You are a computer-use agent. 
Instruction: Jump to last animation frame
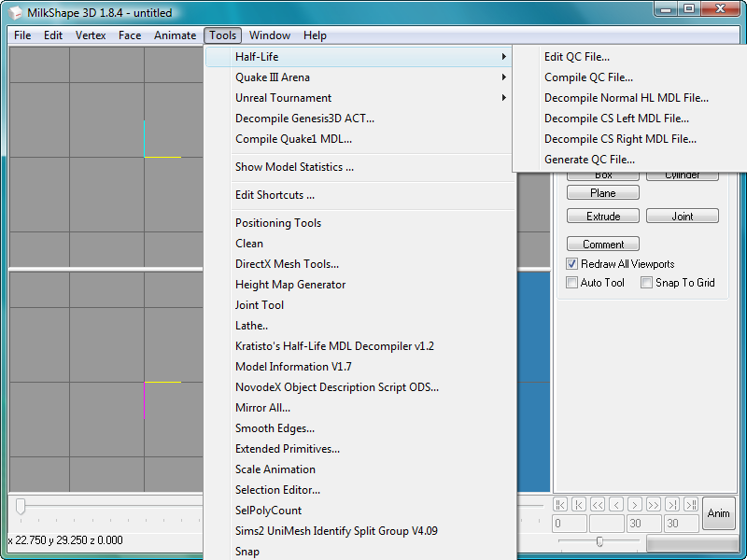point(691,504)
